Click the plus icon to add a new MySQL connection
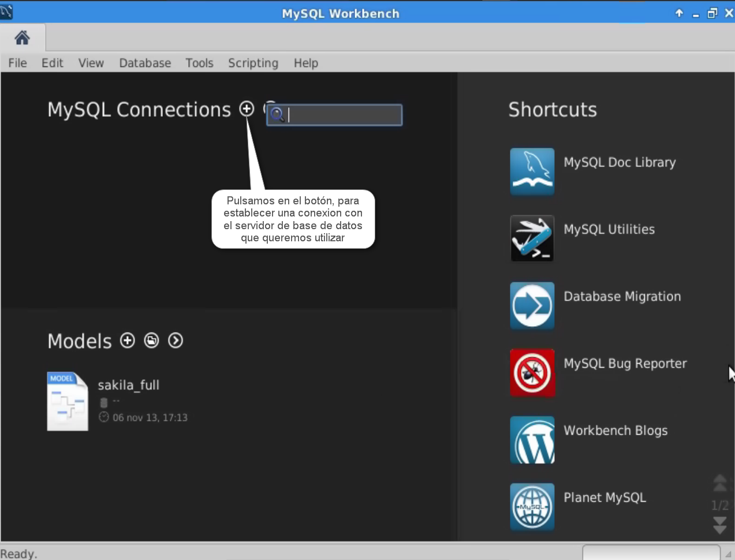Viewport: 735px width, 560px height. (x=246, y=109)
